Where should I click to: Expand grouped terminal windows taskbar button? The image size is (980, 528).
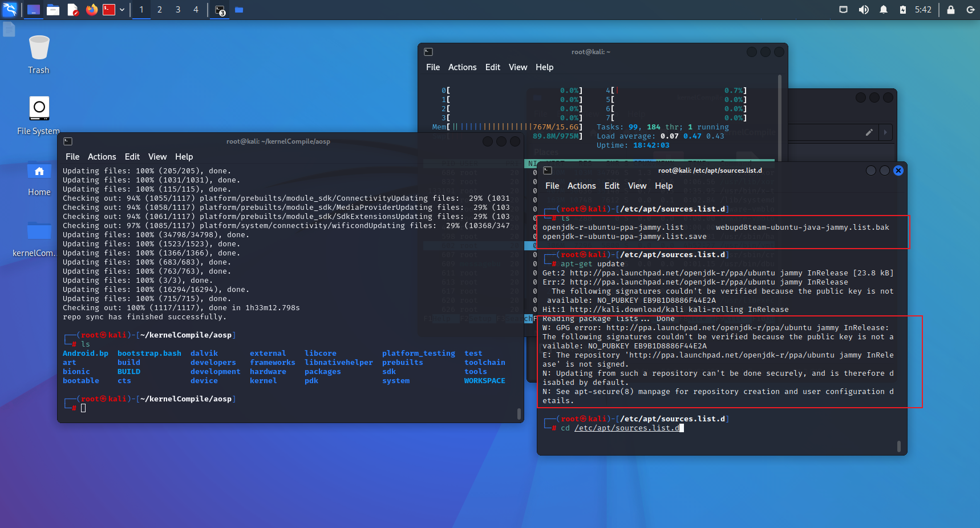[x=220, y=10]
